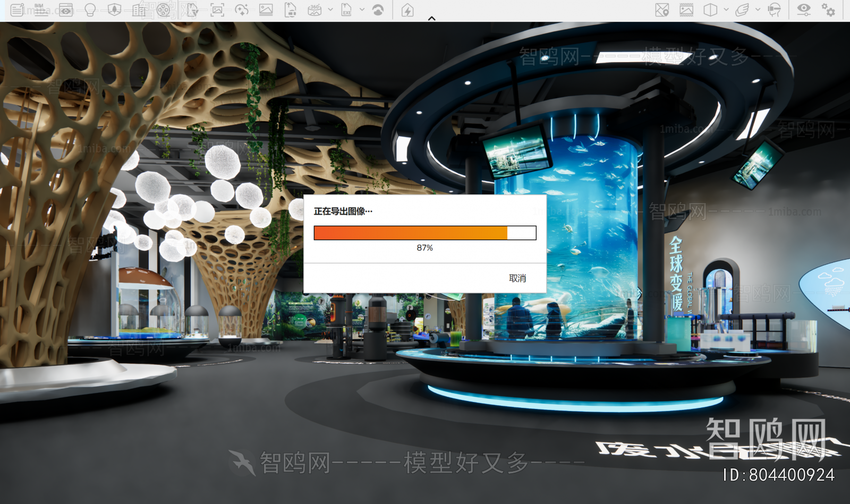Open the map location pin icon
This screenshot has width=850, height=504.
pos(662,10)
